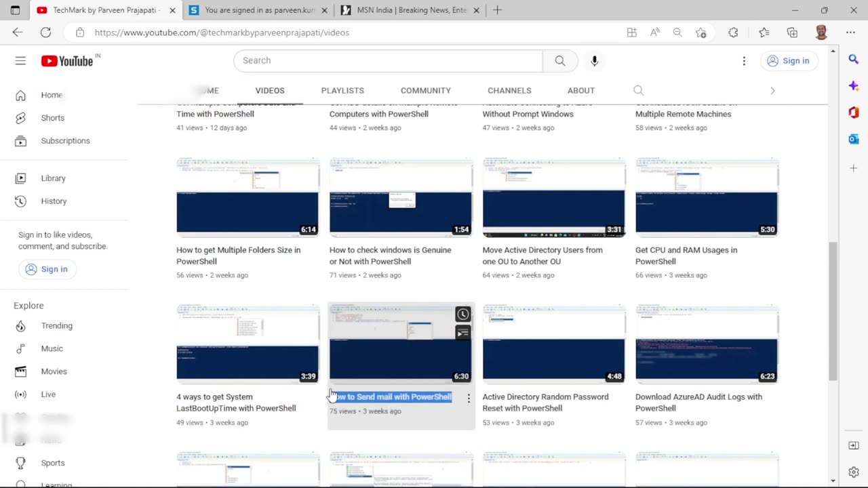Click Add to queue icon on Send mail video

point(462,333)
